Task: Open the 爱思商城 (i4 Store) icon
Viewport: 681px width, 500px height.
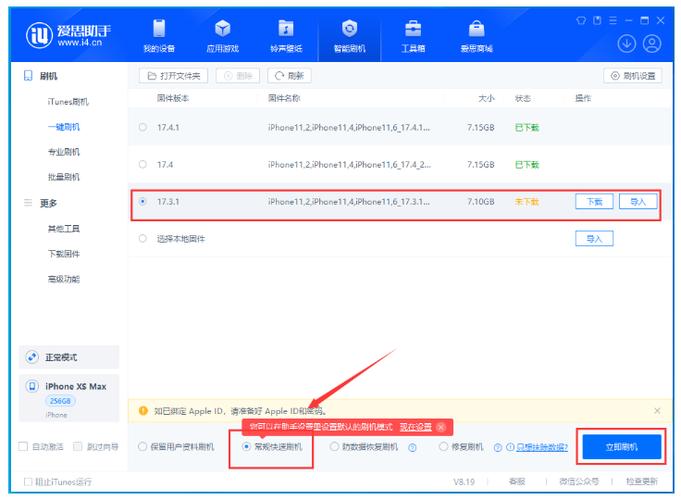Action: [476, 35]
